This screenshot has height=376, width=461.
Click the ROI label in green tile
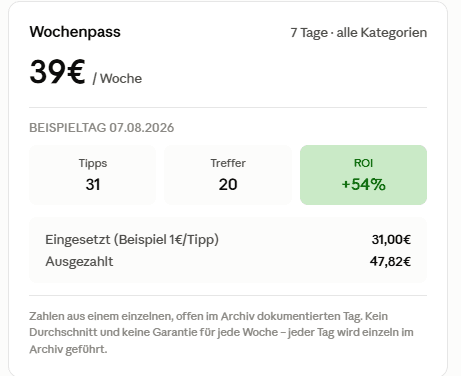[x=363, y=163]
